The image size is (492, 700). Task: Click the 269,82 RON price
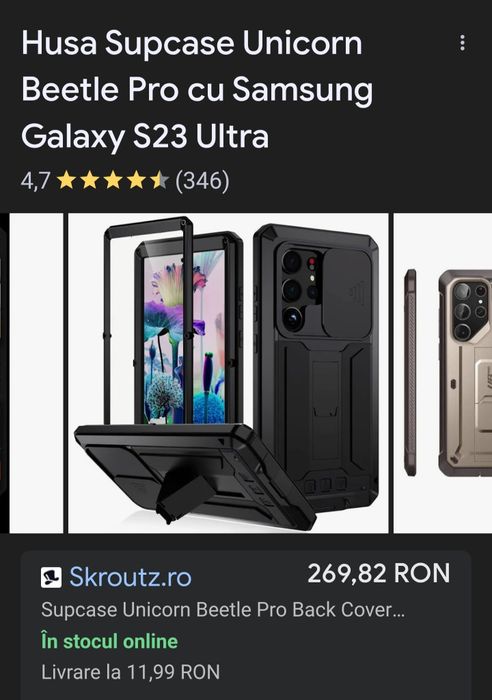coord(379,574)
